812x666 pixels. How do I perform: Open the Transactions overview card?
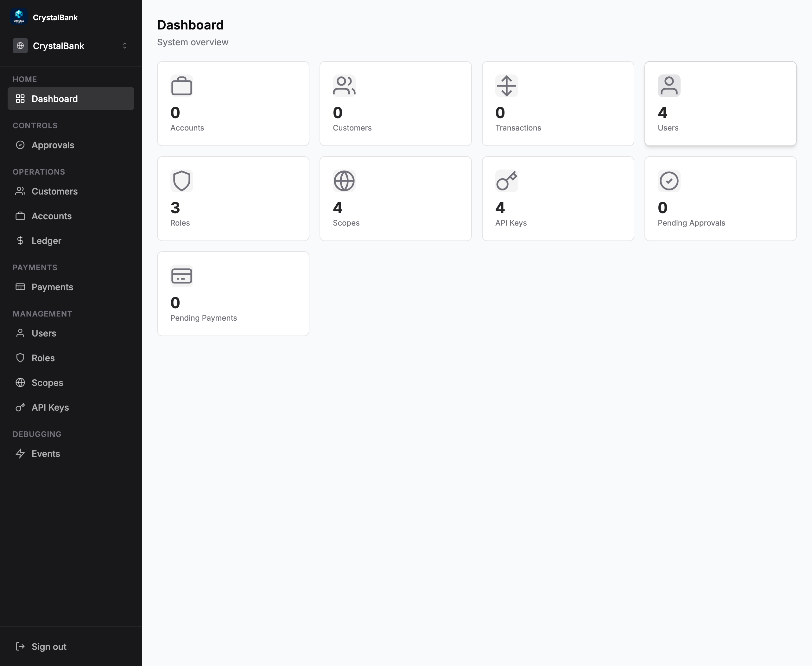click(x=558, y=104)
